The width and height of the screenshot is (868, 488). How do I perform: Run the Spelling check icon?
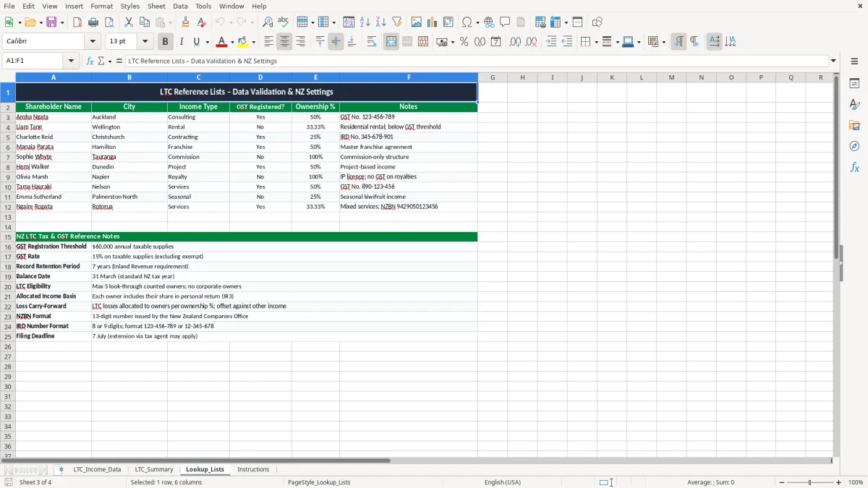click(x=284, y=22)
